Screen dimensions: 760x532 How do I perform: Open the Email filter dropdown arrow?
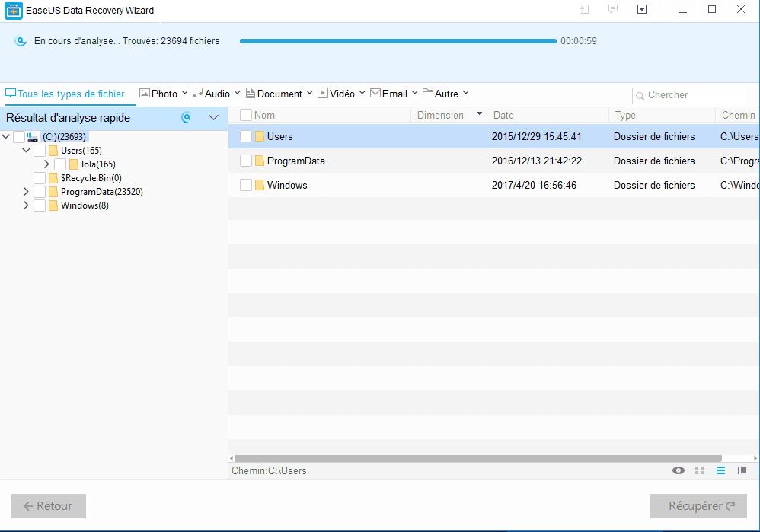coord(414,93)
